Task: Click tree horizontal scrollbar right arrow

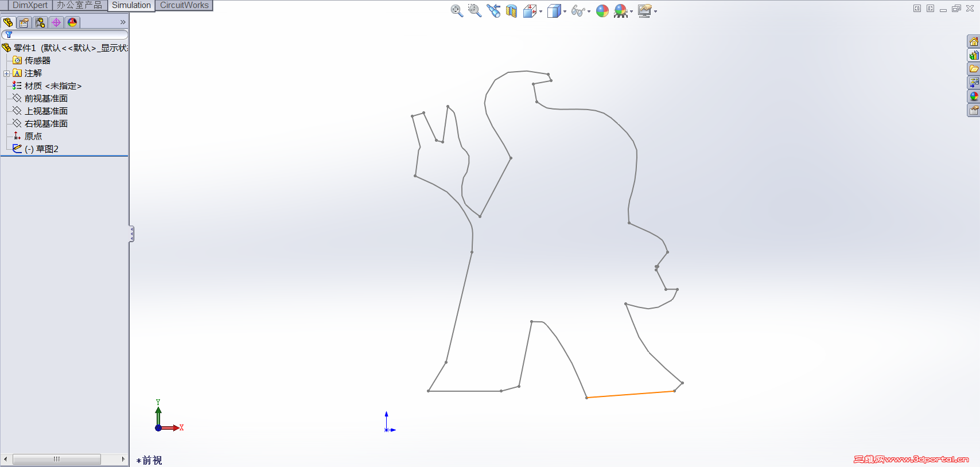Action: click(x=123, y=459)
